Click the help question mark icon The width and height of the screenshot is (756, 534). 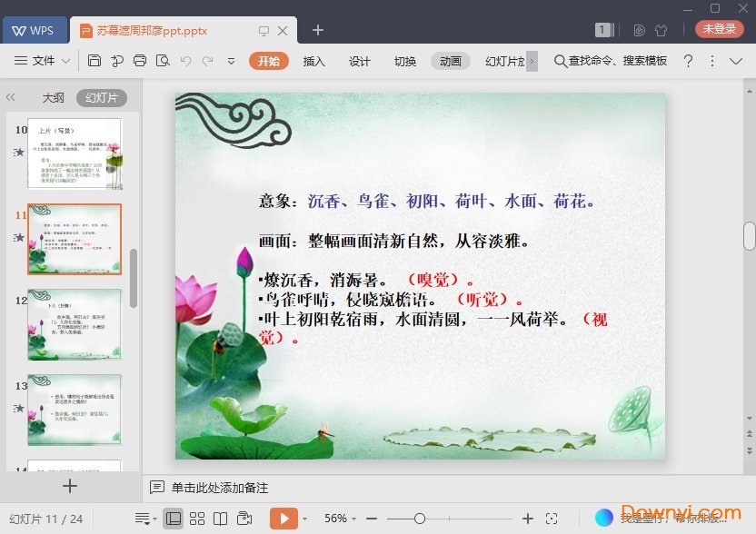click(689, 61)
